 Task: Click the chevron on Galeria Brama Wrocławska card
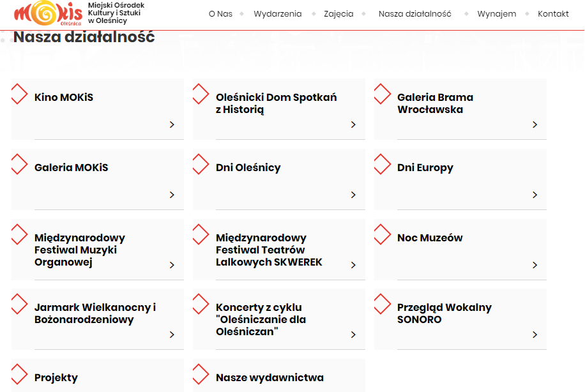(535, 124)
